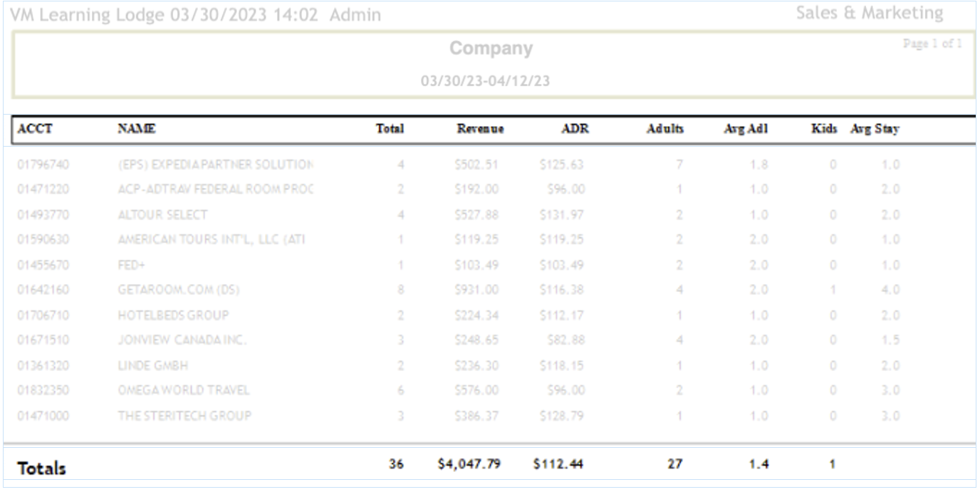The height and width of the screenshot is (492, 980).
Task: Select the ALTOUR SELECT revenue value $527.88
Action: tap(476, 215)
